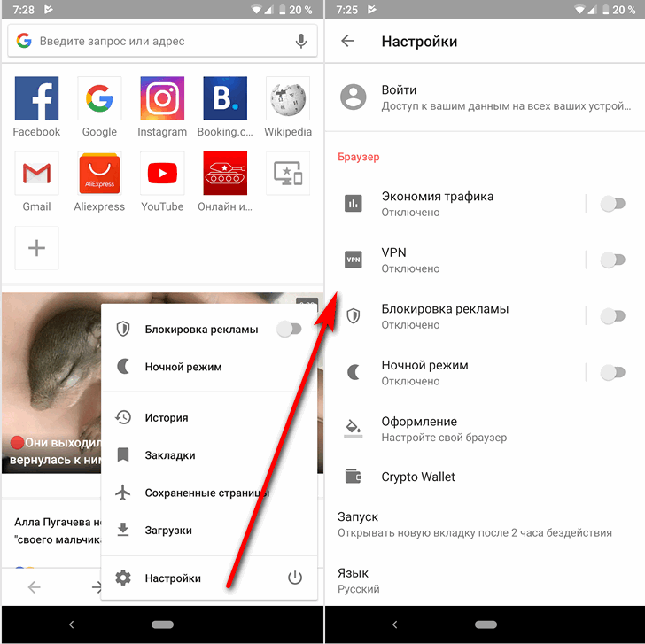Open the Алла Пугачева news headline
Image resolution: width=645 pixels, height=644 pixels.
[58, 531]
